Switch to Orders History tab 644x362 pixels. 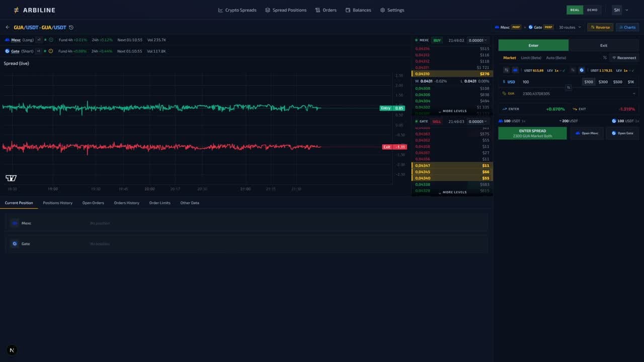pyautogui.click(x=126, y=203)
